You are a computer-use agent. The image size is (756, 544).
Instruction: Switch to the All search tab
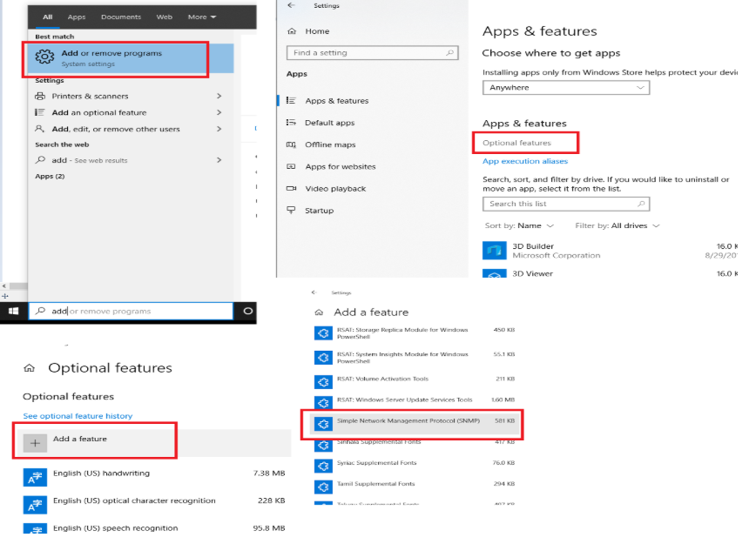(x=48, y=17)
